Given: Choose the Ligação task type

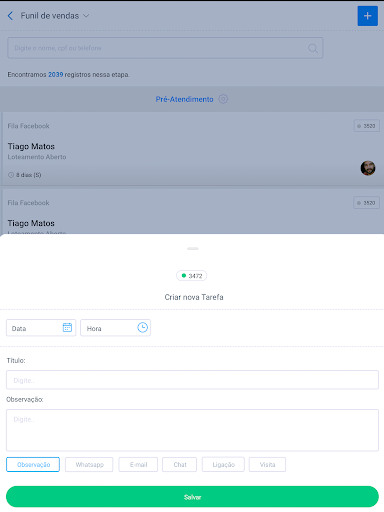Looking at the screenshot, I should [223, 464].
